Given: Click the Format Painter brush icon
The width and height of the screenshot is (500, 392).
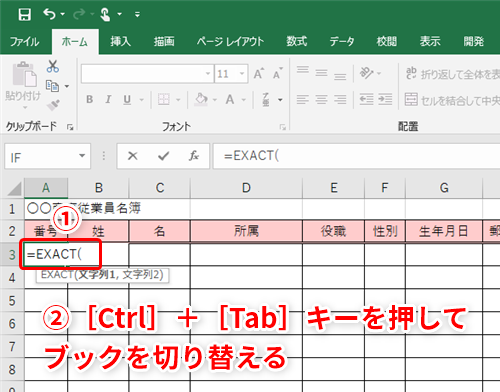Looking at the screenshot, I should point(53,105).
